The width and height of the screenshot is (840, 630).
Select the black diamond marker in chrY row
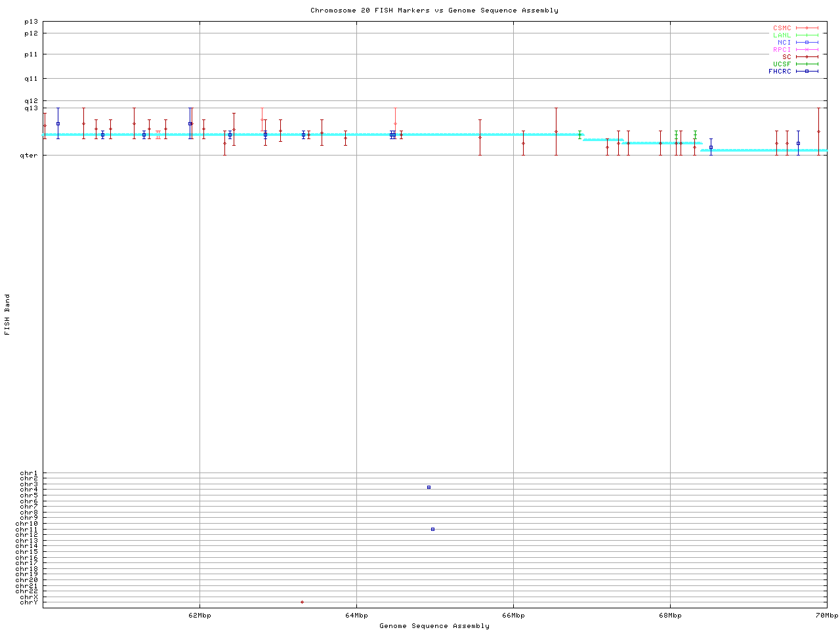[302, 602]
